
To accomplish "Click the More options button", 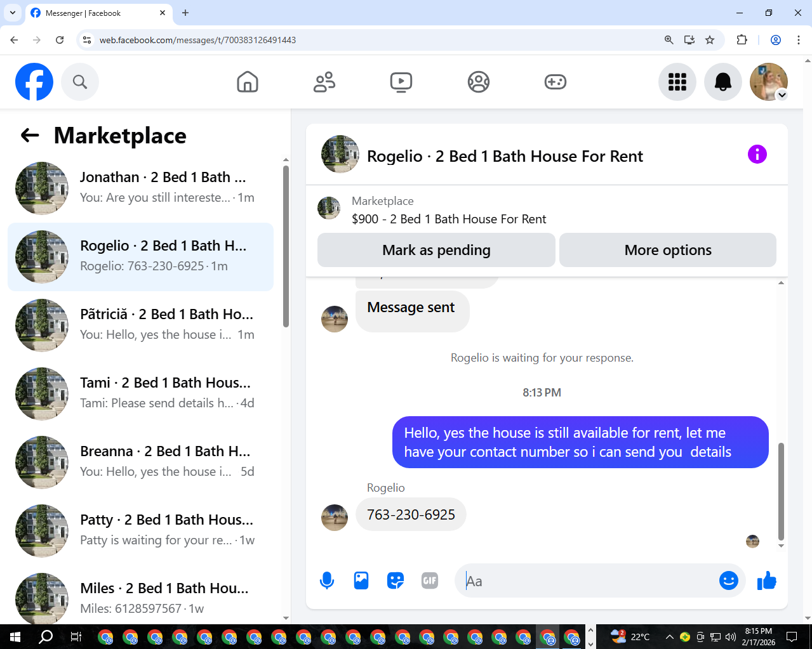I will [668, 250].
